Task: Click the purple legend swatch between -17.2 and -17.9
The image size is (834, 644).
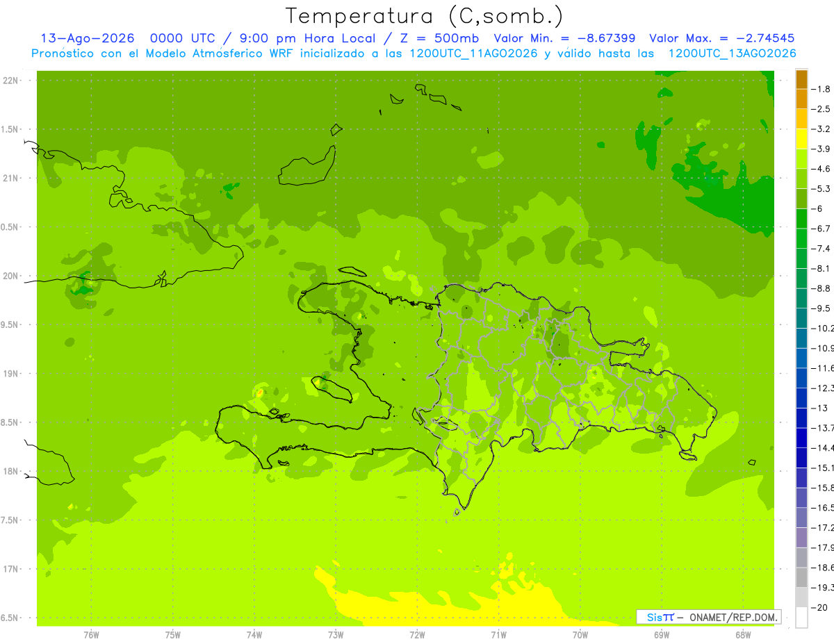Action: [801, 537]
